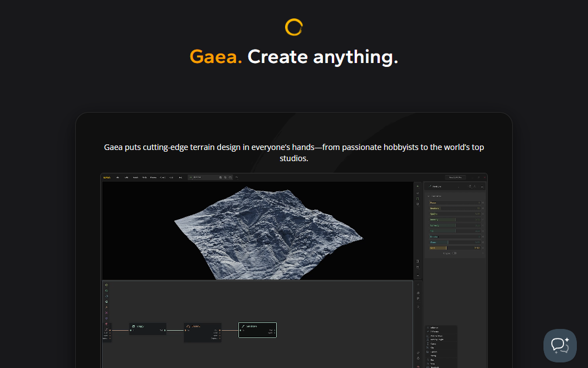Click the purple icon in the graph toolbar
Viewport: 588px width, 368px height.
[106, 318]
